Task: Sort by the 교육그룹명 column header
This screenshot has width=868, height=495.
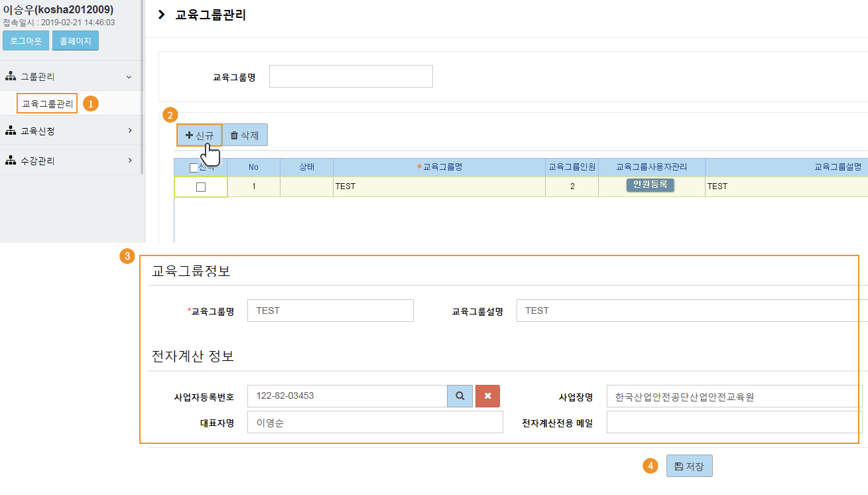Action: point(439,167)
